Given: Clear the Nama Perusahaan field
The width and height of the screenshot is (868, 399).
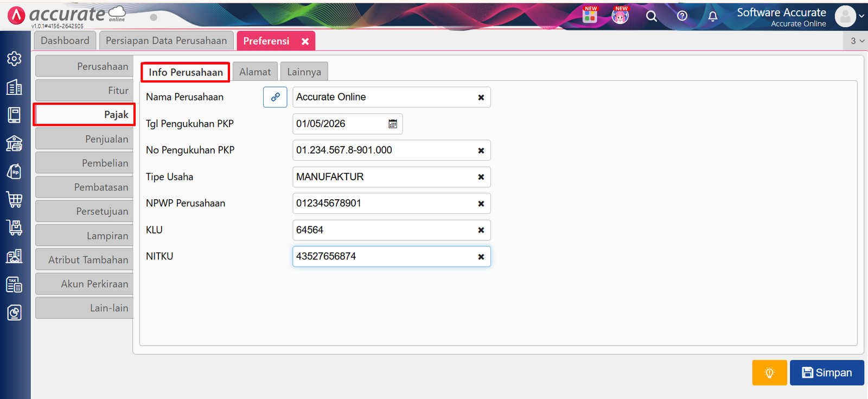Looking at the screenshot, I should 481,98.
